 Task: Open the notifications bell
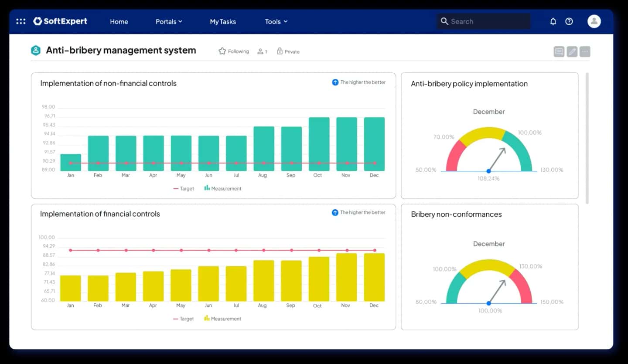(553, 21)
